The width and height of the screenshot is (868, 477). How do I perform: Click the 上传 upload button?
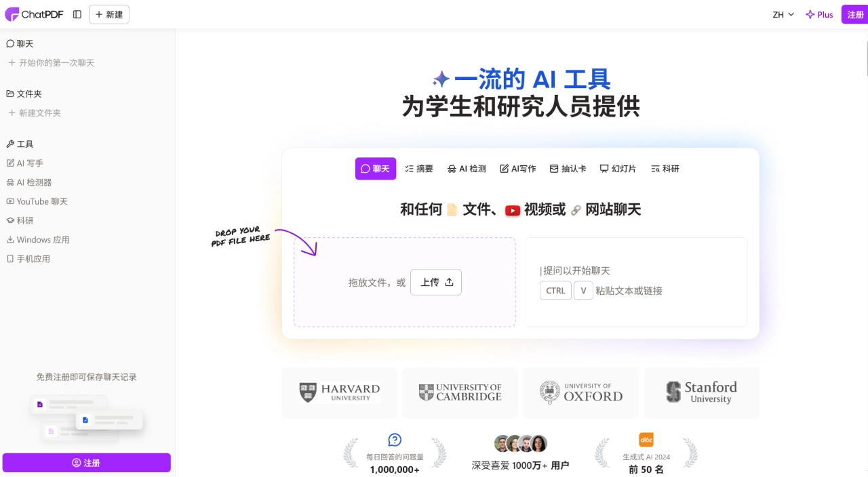click(x=436, y=282)
